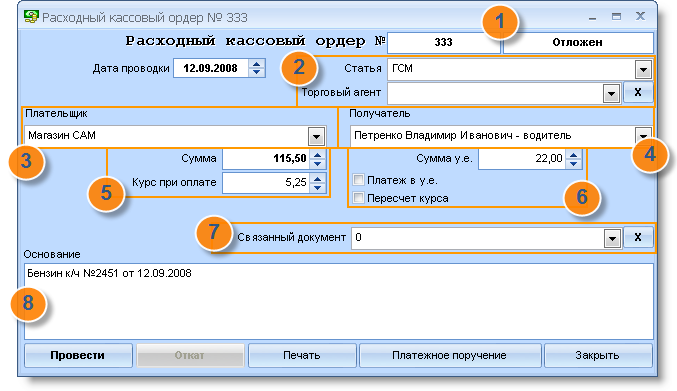677x391 pixels.
Task: Click the Провести button
Action: click(78, 355)
